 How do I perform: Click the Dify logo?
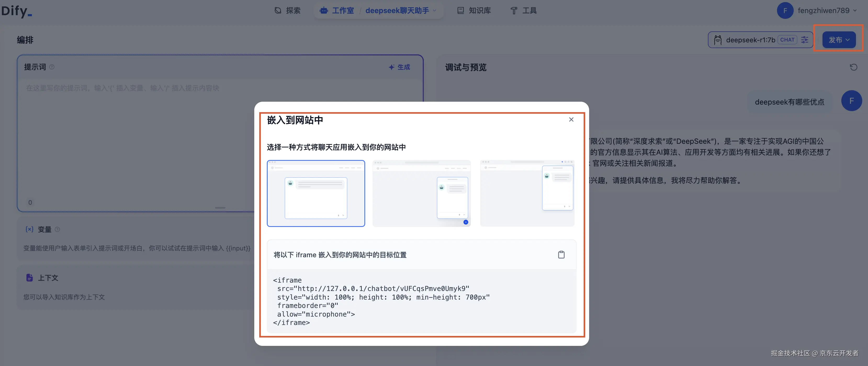16,11
